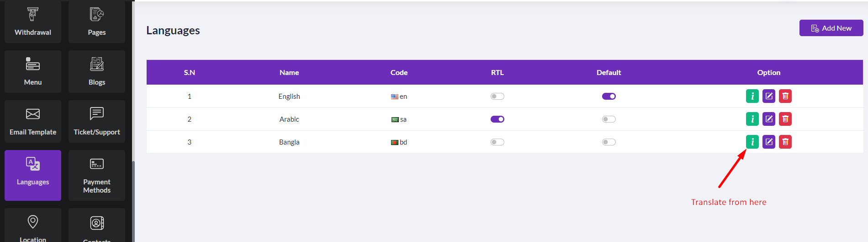Edit the Arabic language entry

click(769, 119)
